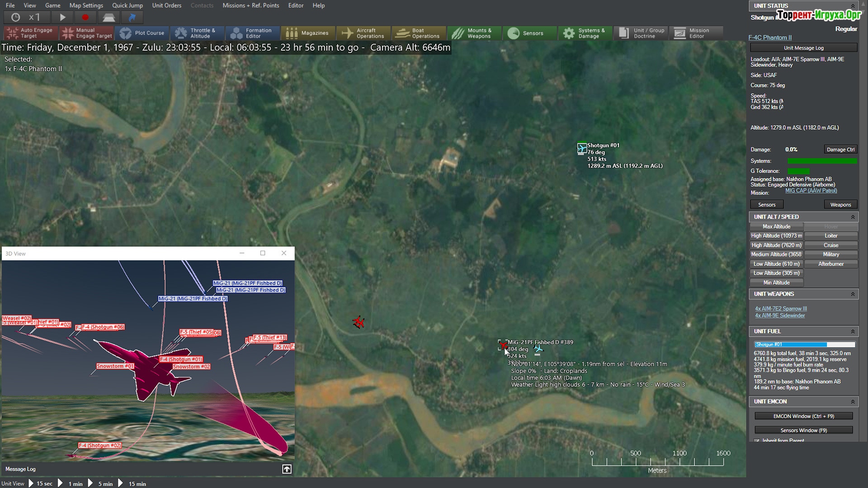Open the message log pop-out icon
Viewport: 868px width, 488px height.
(287, 469)
